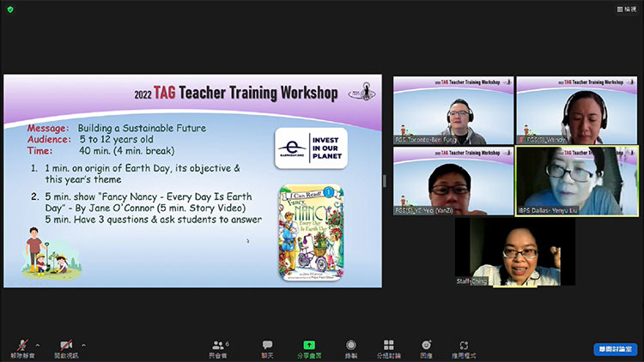Image resolution: width=644 pixels, height=362 pixels.
Task: Open audio options arrow beside microphone
Action: tap(38, 345)
